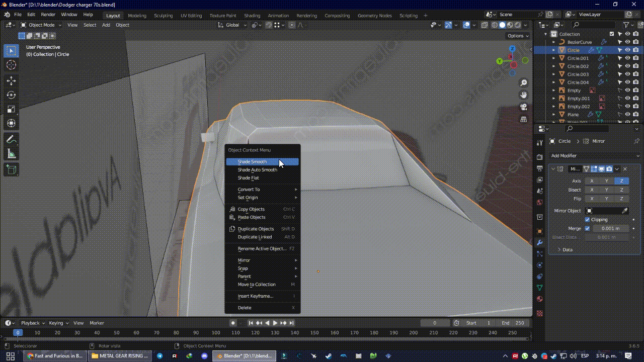644x362 pixels.
Task: Toggle render visibility camera for Circle.003
Action: (635, 74)
